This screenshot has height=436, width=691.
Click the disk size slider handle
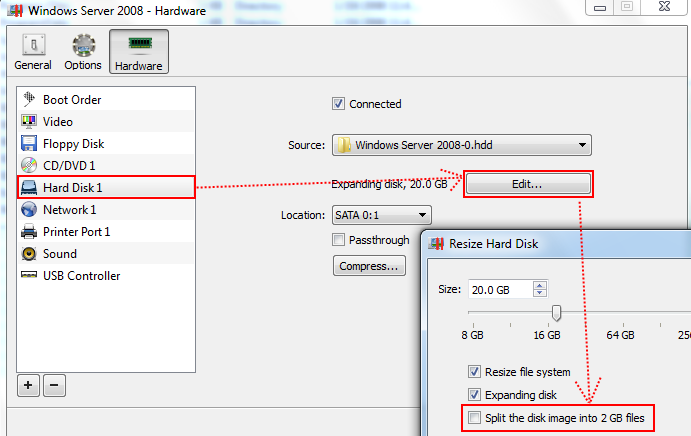coord(557,313)
